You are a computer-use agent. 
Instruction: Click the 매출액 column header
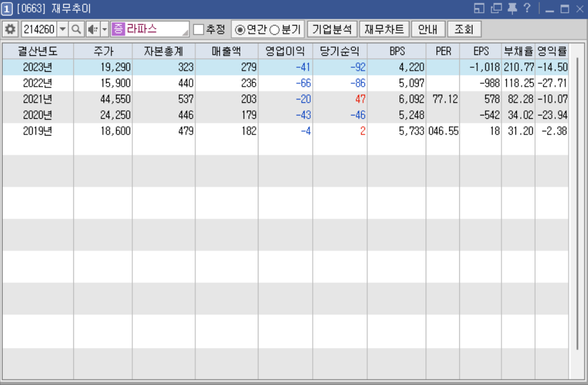click(x=226, y=51)
